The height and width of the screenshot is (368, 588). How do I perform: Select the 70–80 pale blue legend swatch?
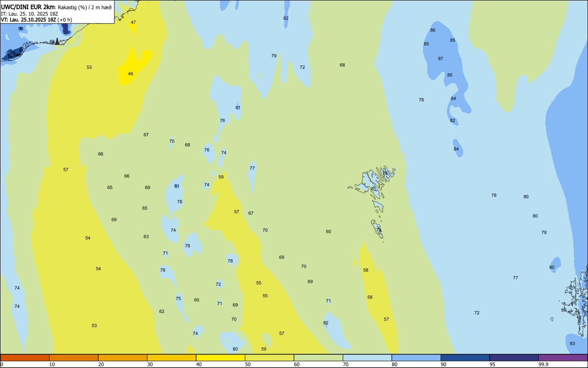tap(367, 357)
